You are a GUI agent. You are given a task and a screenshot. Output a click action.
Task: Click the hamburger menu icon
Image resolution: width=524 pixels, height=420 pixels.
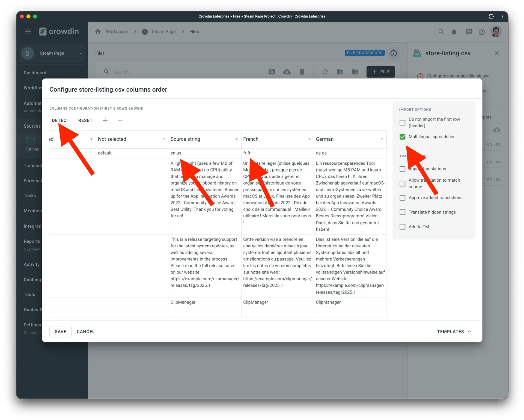(x=28, y=32)
